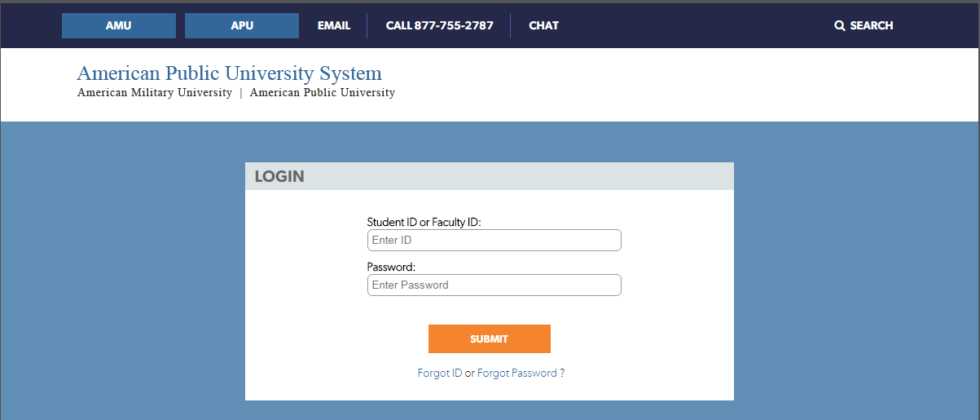The width and height of the screenshot is (980, 420).
Task: Focus the Enter ID input field
Action: [494, 241]
